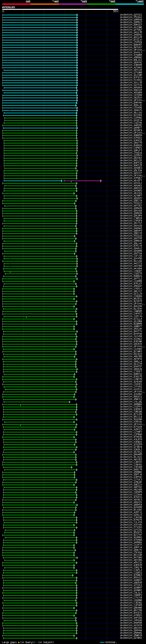Select hit label UniRef100_Q3KKS2
The width and height of the screenshot is (146, 644).
131,140
